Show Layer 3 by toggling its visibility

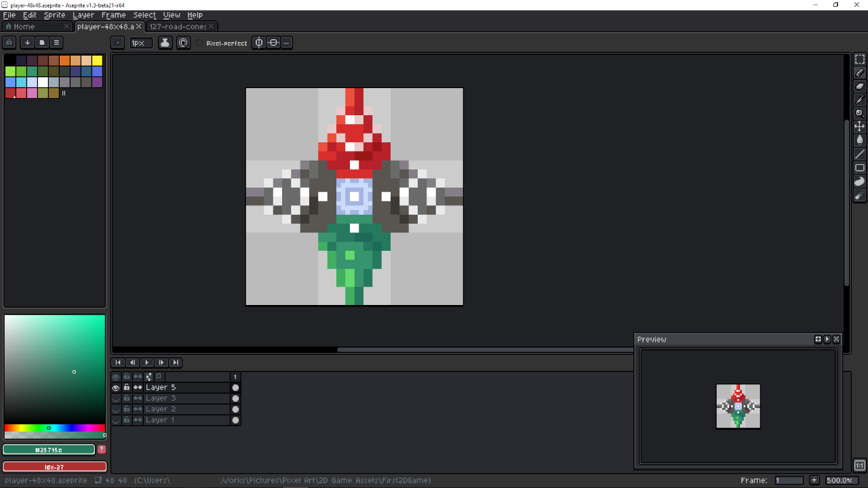[x=115, y=399]
